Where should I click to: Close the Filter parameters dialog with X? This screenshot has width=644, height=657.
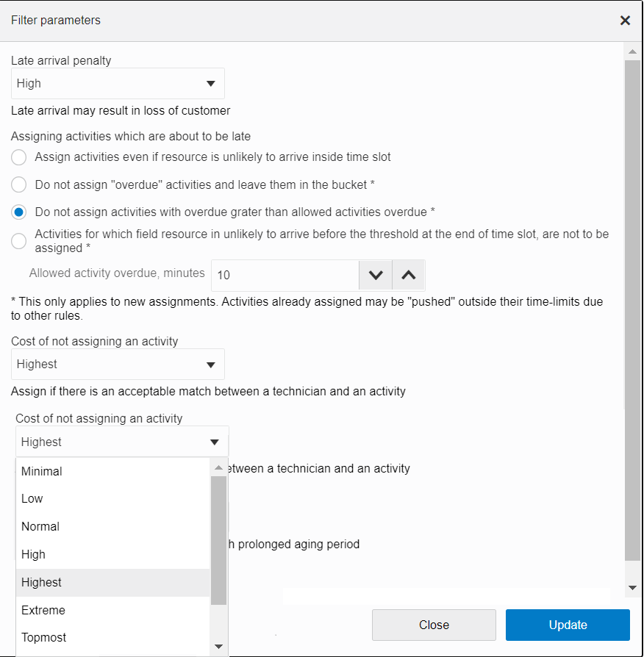(625, 21)
